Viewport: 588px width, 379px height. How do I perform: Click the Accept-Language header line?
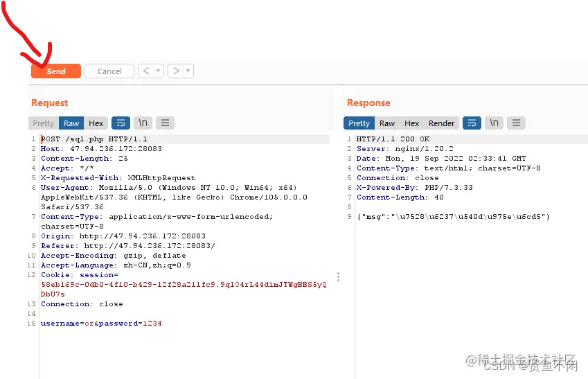[x=116, y=265]
